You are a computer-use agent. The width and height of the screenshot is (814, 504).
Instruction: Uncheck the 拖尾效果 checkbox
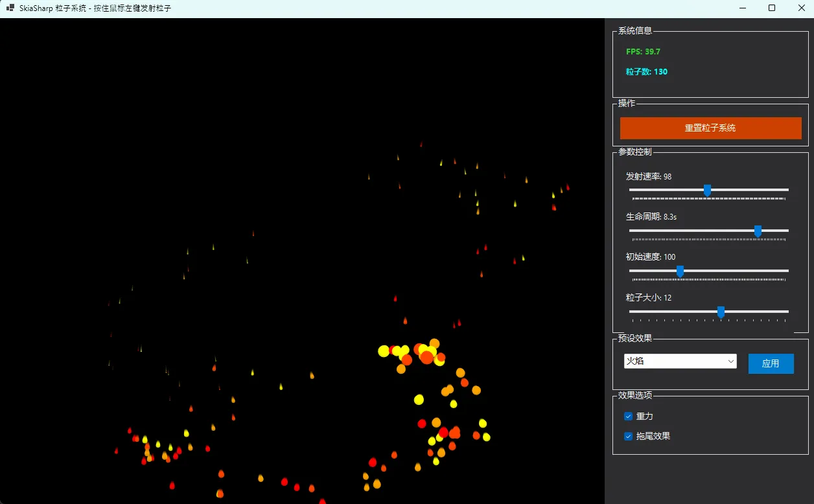tap(628, 437)
